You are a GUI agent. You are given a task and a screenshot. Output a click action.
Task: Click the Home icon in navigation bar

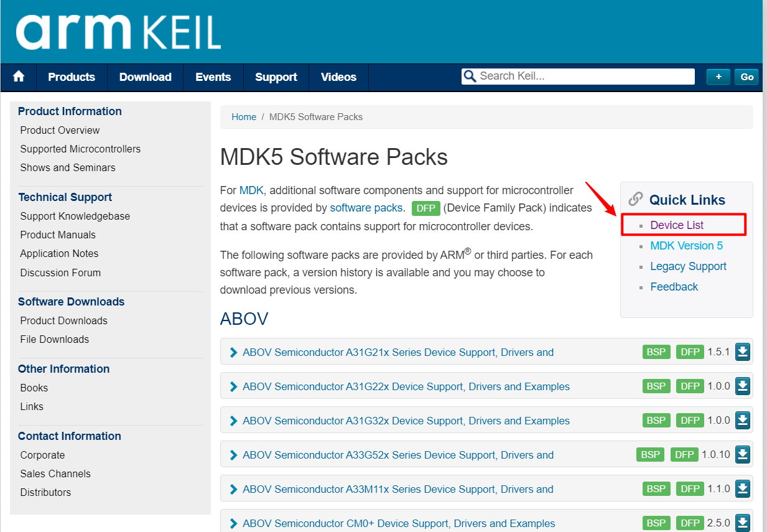(x=19, y=77)
